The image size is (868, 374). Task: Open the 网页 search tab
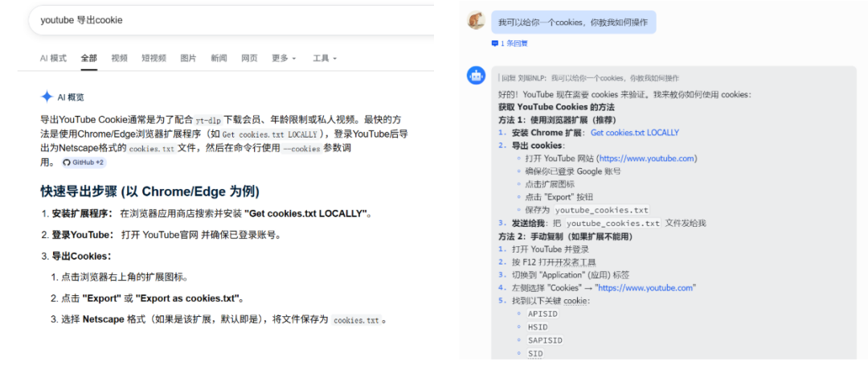coord(249,58)
